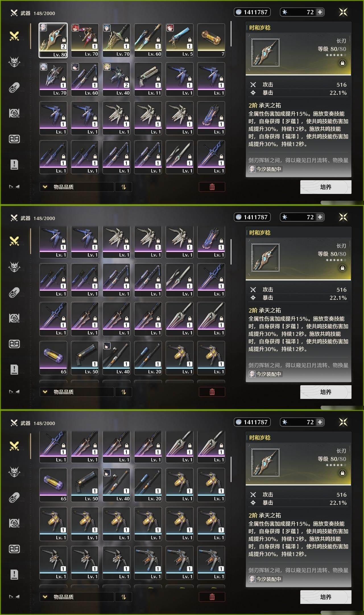Viewport: 364px width, 615px height.
Task: Click the sort order arrows icon in top panel
Action: tap(123, 187)
